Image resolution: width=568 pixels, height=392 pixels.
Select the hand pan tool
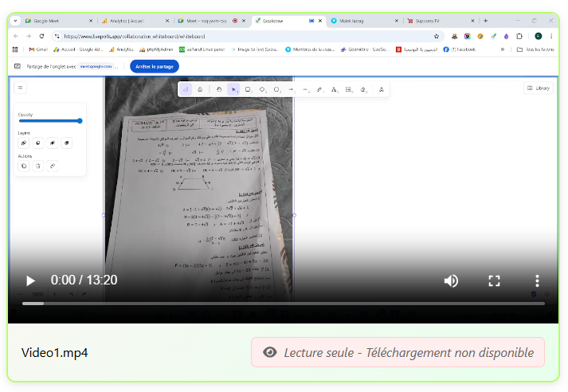pos(218,90)
